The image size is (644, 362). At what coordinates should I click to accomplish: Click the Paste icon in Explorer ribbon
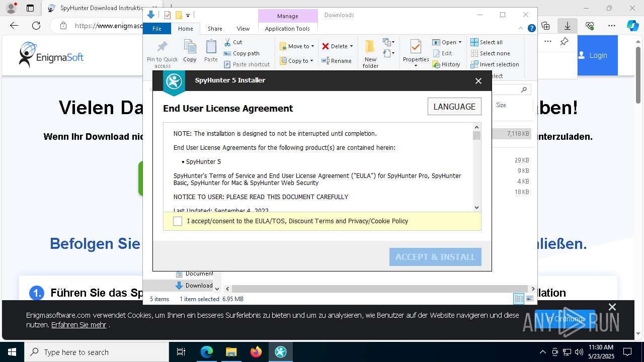[211, 47]
